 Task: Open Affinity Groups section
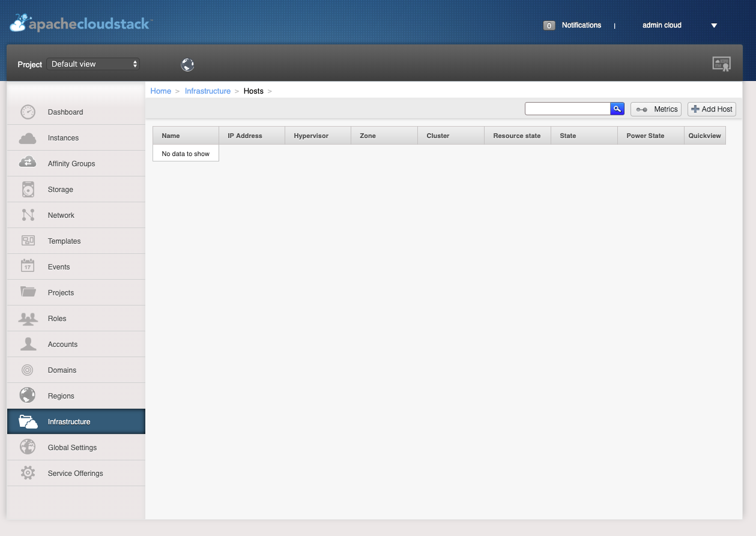coord(76,164)
